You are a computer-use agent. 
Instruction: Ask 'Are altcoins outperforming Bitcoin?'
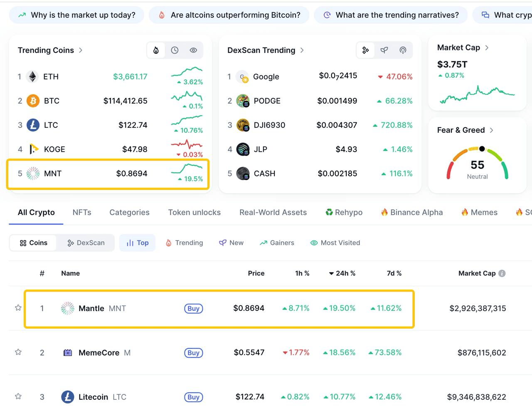(x=229, y=15)
